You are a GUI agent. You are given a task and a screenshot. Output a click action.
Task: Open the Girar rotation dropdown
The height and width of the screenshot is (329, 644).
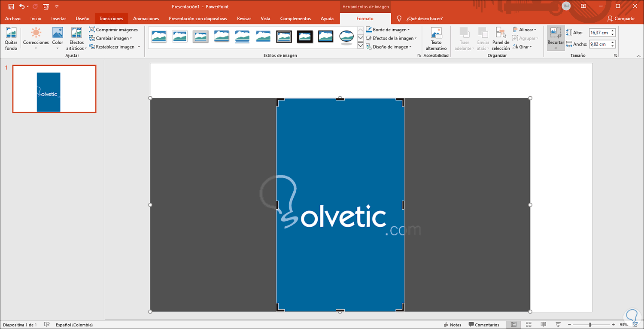[522, 47]
